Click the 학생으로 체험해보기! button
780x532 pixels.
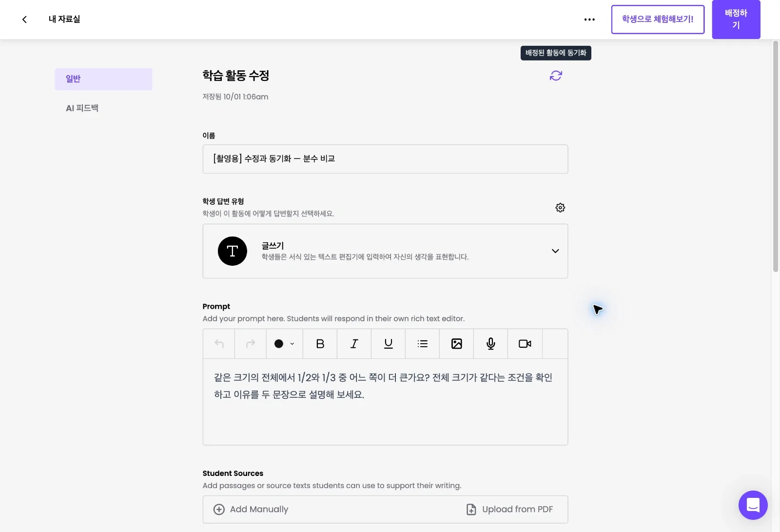pyautogui.click(x=658, y=20)
